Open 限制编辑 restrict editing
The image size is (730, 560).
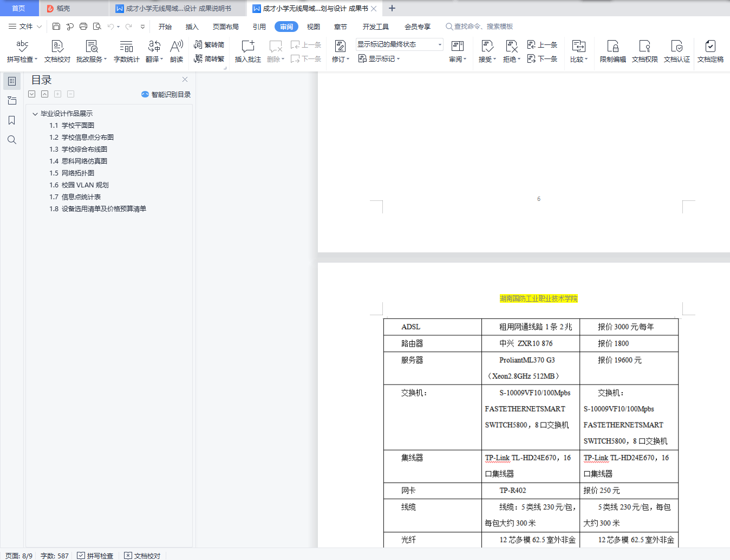pos(612,51)
